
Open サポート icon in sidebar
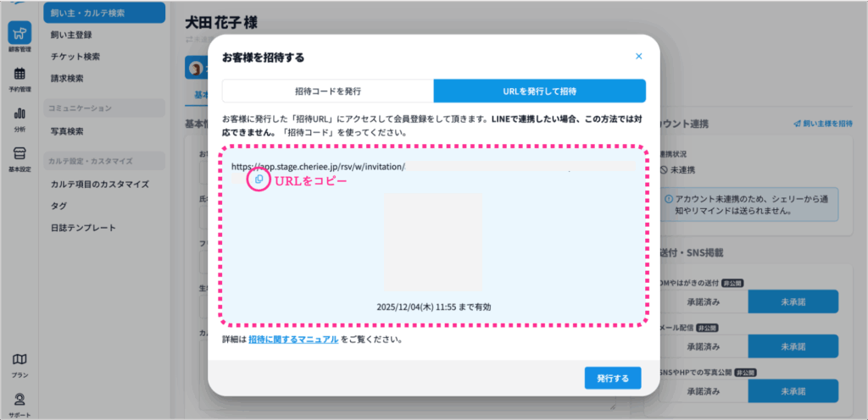click(x=19, y=402)
